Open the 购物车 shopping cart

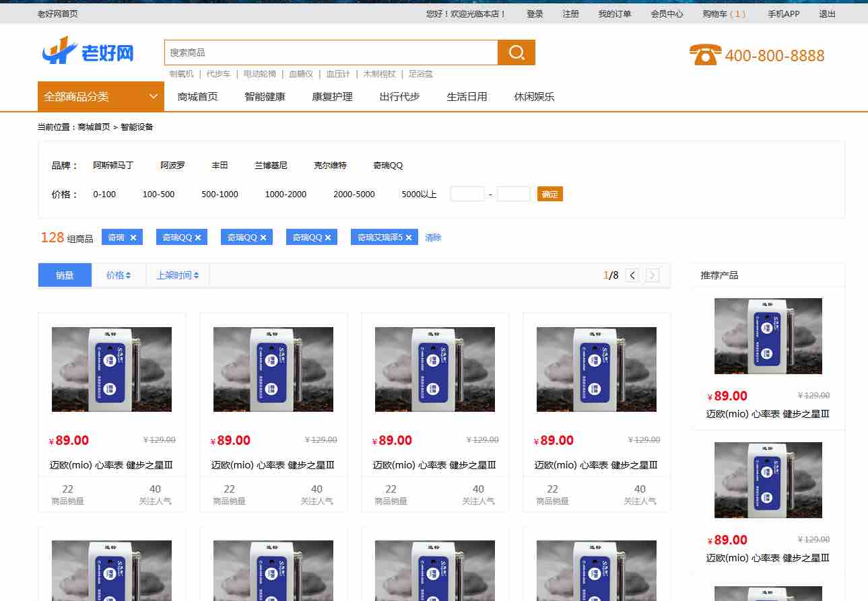coord(723,13)
